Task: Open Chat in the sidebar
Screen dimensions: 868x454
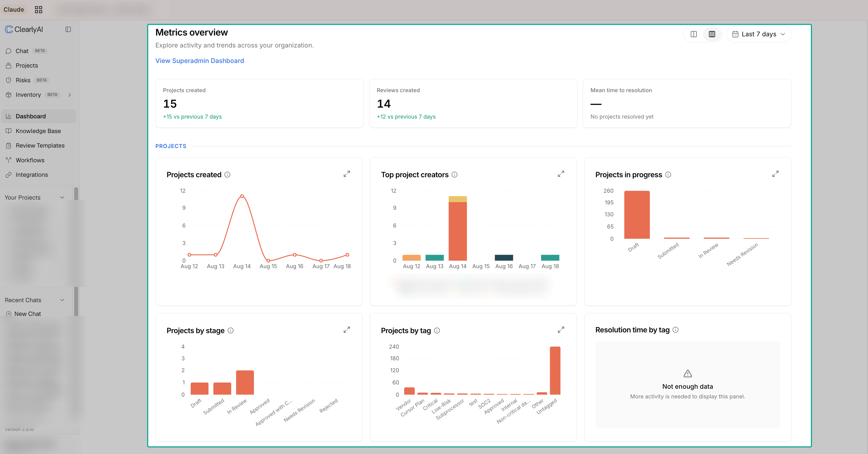Action: (39, 51)
